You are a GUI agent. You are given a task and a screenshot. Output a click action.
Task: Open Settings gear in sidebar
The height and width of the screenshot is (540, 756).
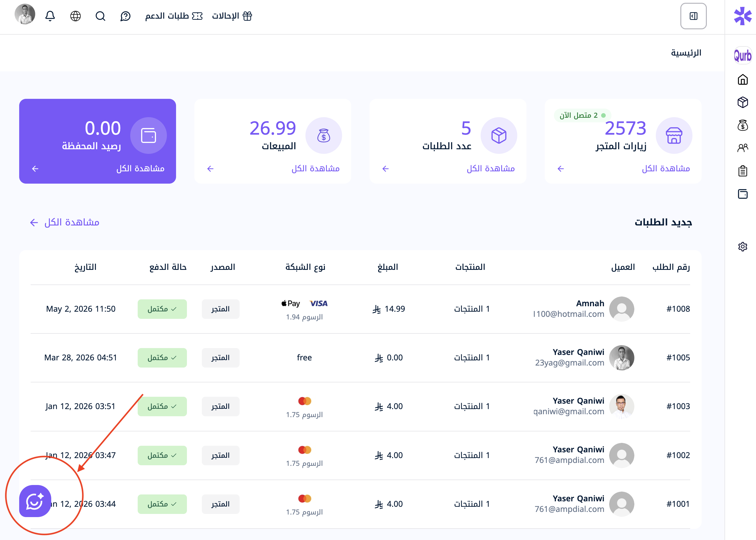click(743, 247)
